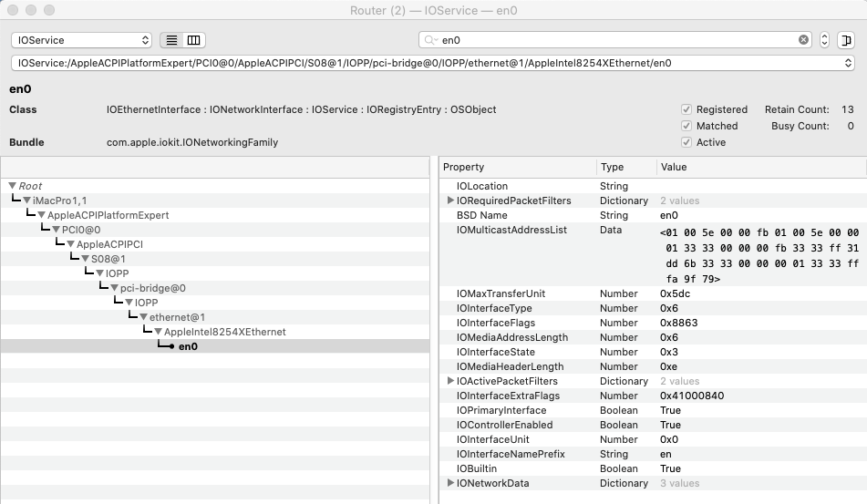Viewport: 867px width, 504px height.
Task: Select IOControllerEnabled property row
Action: [653, 425]
